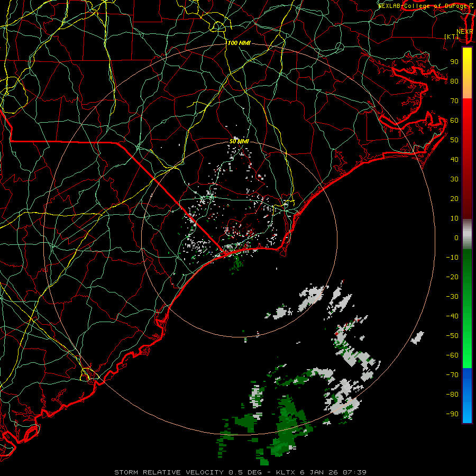Click the positive 30 scale label

pos(454,179)
